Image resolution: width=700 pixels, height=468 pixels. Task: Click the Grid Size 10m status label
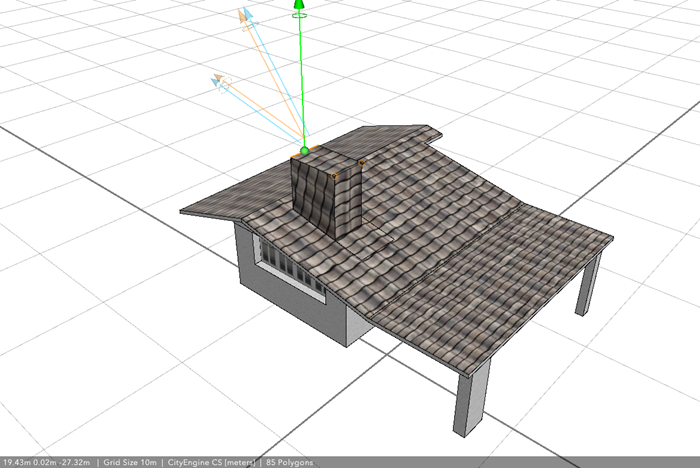(131, 462)
